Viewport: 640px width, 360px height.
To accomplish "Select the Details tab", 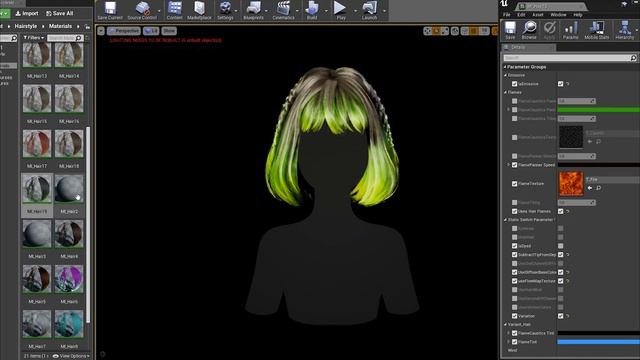I will coord(528,47).
